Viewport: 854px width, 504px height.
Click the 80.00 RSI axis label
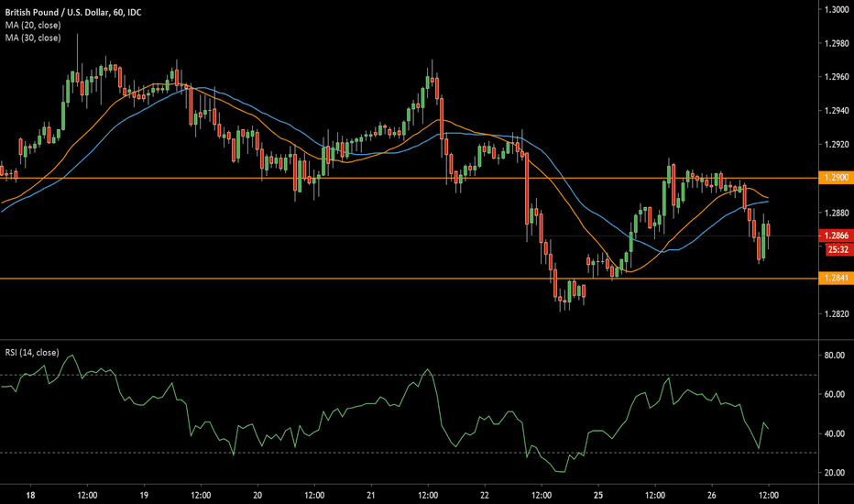coord(835,355)
